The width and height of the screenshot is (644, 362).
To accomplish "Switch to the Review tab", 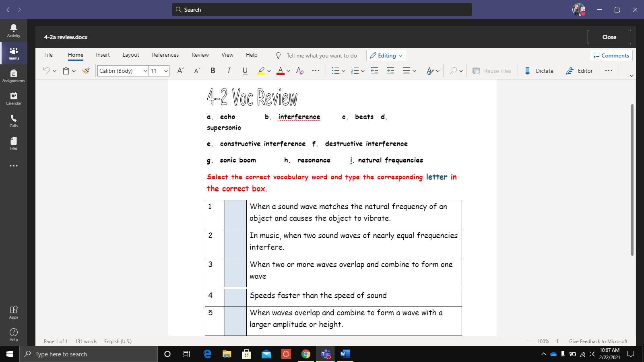I will (x=200, y=55).
